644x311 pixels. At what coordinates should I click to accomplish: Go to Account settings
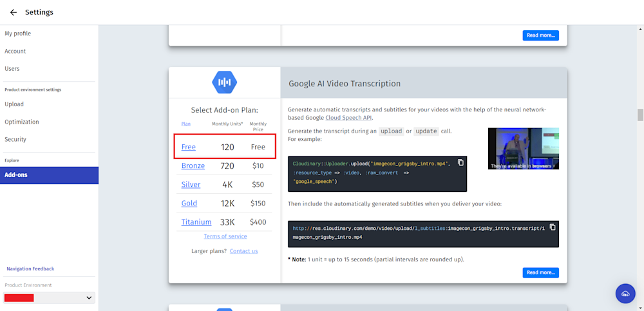[15, 51]
